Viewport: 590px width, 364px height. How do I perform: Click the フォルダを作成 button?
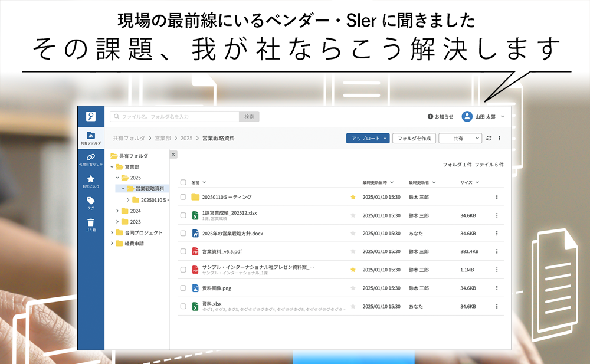coord(414,138)
